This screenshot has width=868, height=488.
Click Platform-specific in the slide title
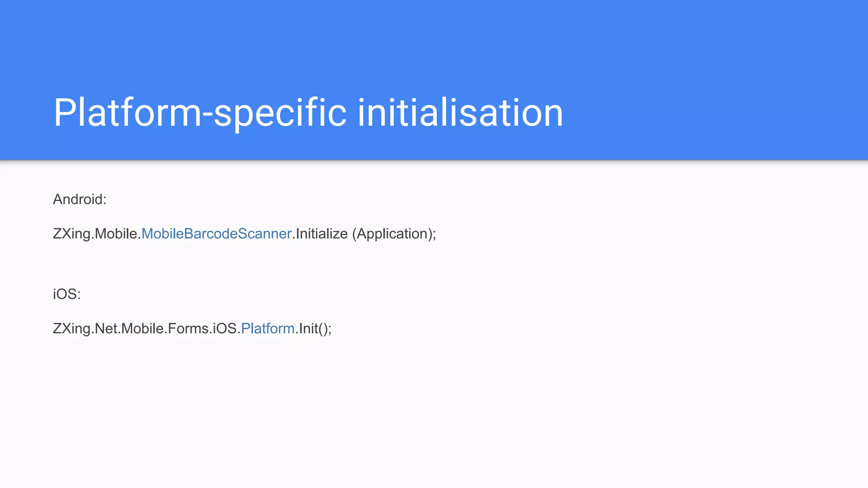200,112
